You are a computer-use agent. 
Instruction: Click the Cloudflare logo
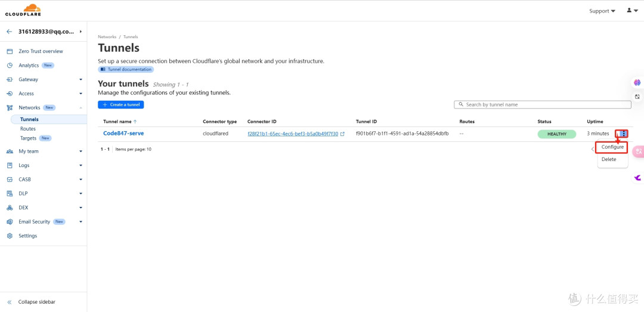tap(23, 10)
